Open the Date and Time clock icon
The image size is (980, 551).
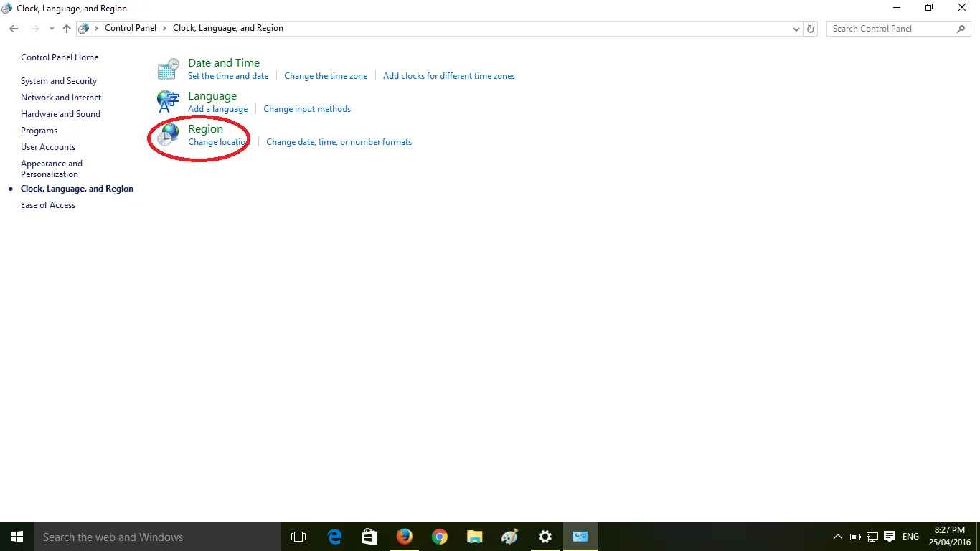[x=168, y=69]
